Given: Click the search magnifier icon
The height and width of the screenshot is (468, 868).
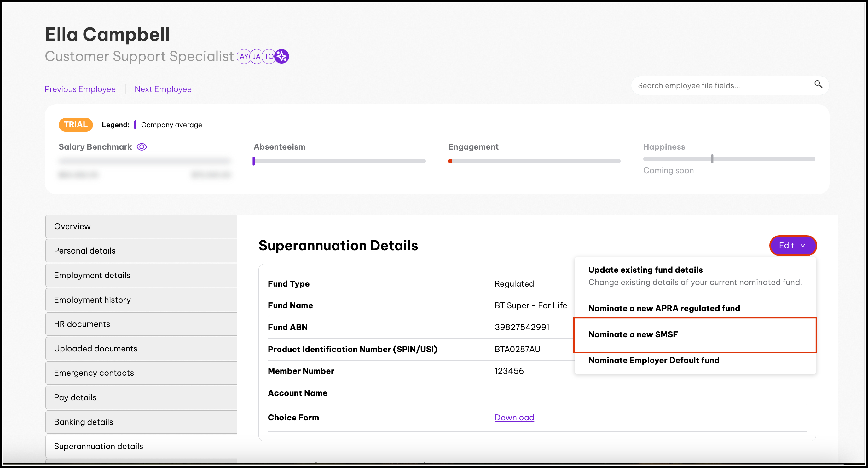Looking at the screenshot, I should (818, 84).
